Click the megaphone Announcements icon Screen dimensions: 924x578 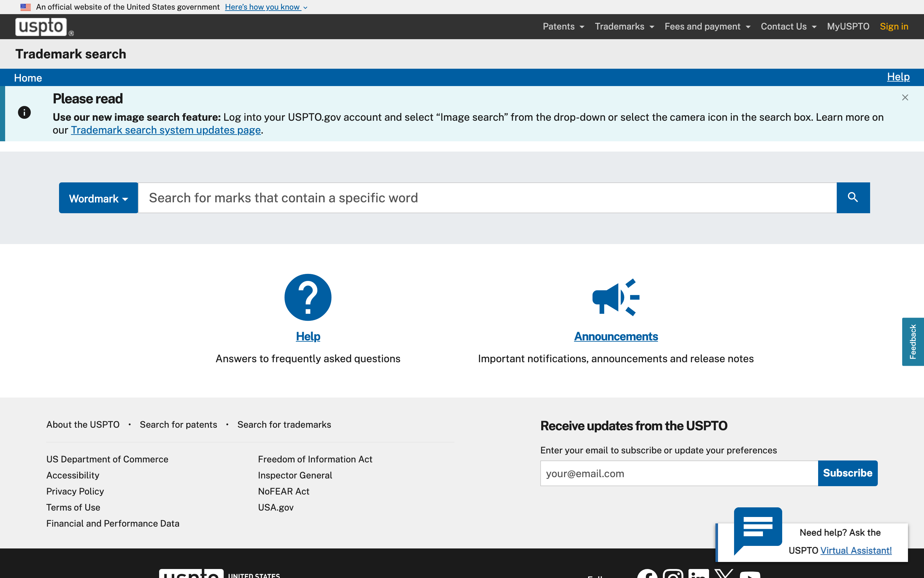pos(616,297)
